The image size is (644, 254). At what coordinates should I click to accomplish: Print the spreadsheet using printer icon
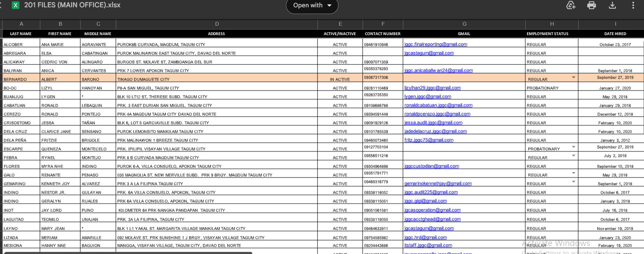[x=592, y=5]
